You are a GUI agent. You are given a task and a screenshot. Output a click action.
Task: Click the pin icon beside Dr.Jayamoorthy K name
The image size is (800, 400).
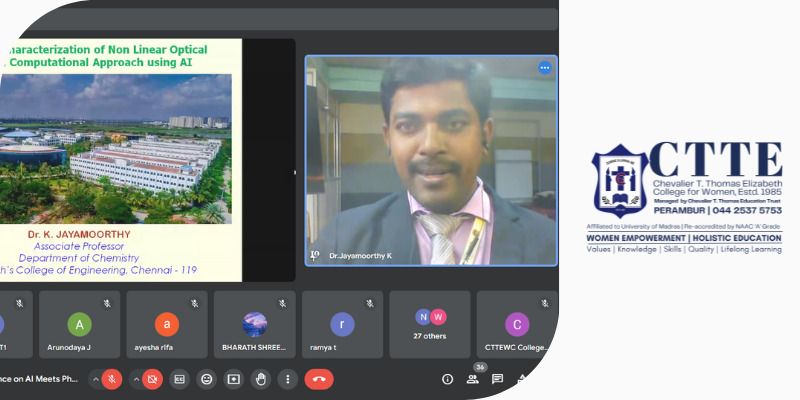point(315,256)
